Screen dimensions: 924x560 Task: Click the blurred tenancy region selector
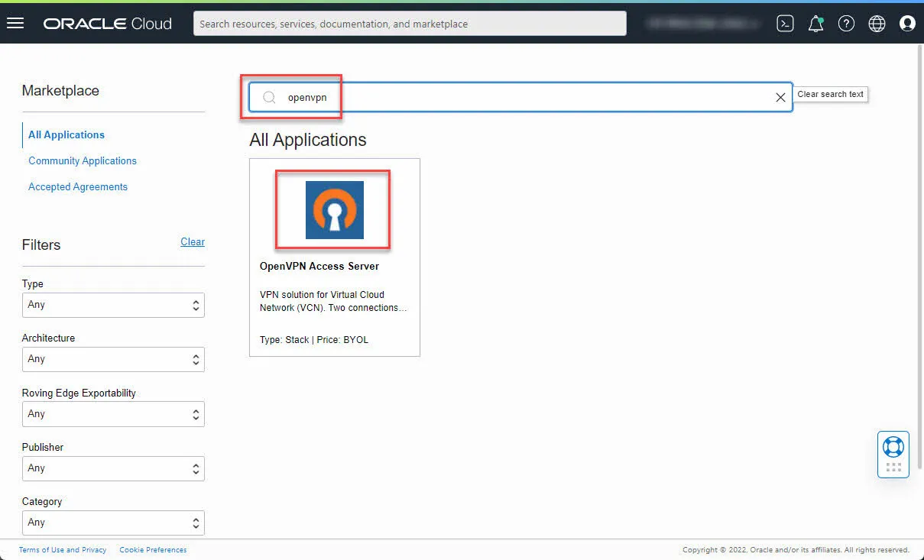(703, 24)
